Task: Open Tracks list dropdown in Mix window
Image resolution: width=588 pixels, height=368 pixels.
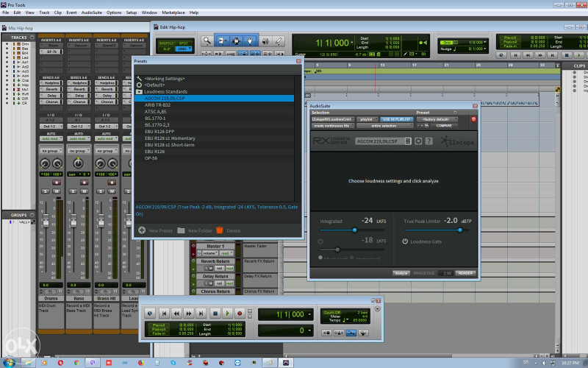Action: pyautogui.click(x=32, y=38)
